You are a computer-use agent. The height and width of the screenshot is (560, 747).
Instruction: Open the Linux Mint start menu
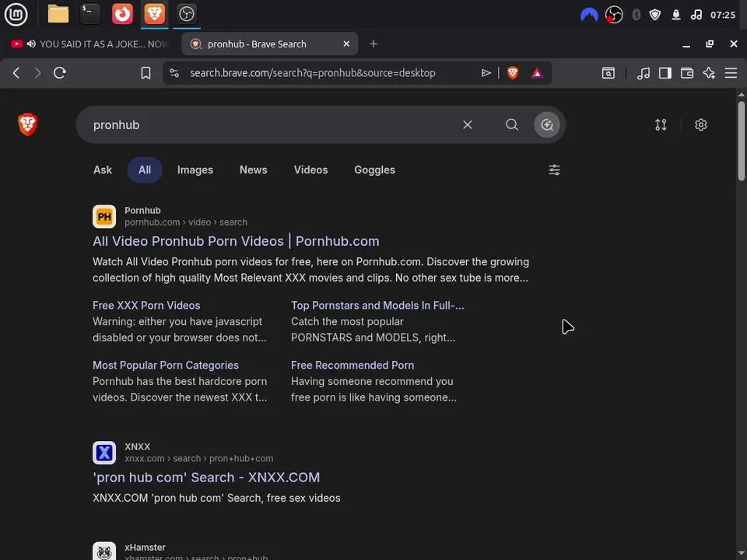16,14
